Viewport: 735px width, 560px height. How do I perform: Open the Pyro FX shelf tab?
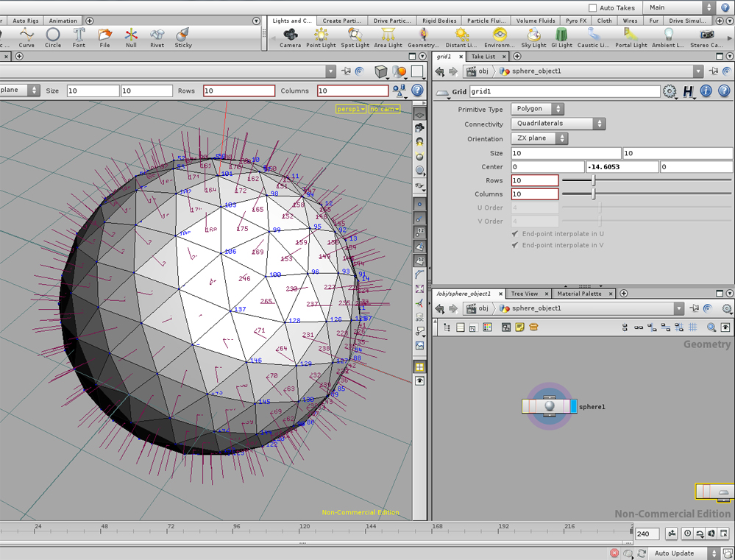[x=575, y=21]
